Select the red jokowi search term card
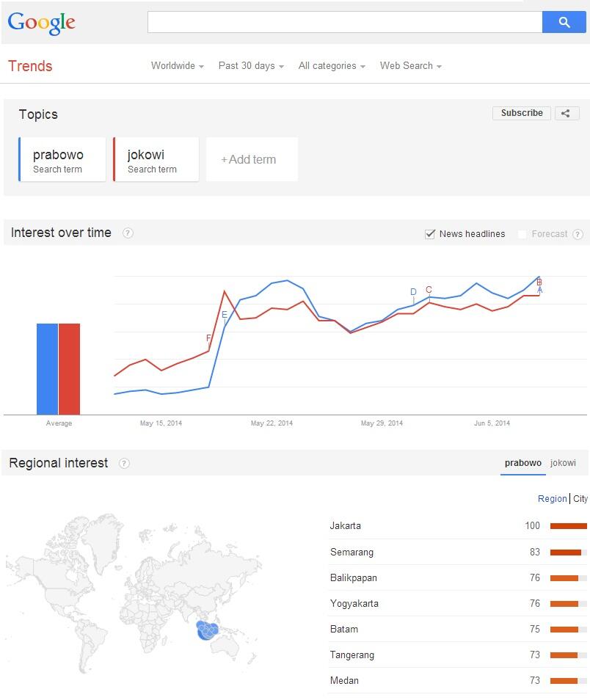 [x=156, y=158]
